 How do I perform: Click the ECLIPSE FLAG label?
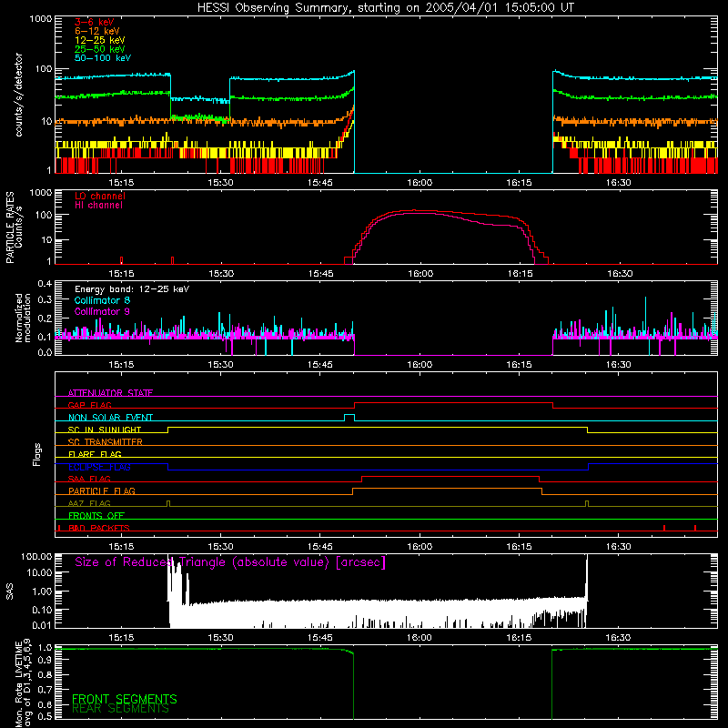(99, 467)
